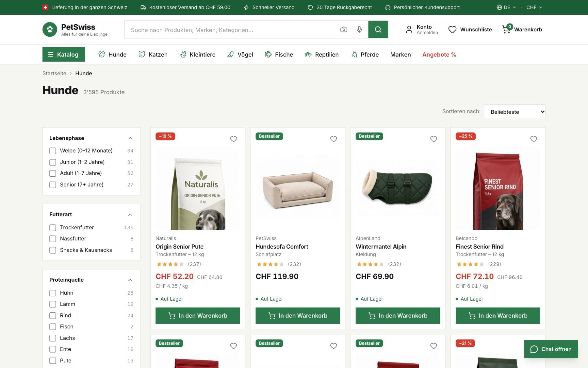Open the Konto account icon
Viewport: 588px width, 368px height.
tap(409, 29)
